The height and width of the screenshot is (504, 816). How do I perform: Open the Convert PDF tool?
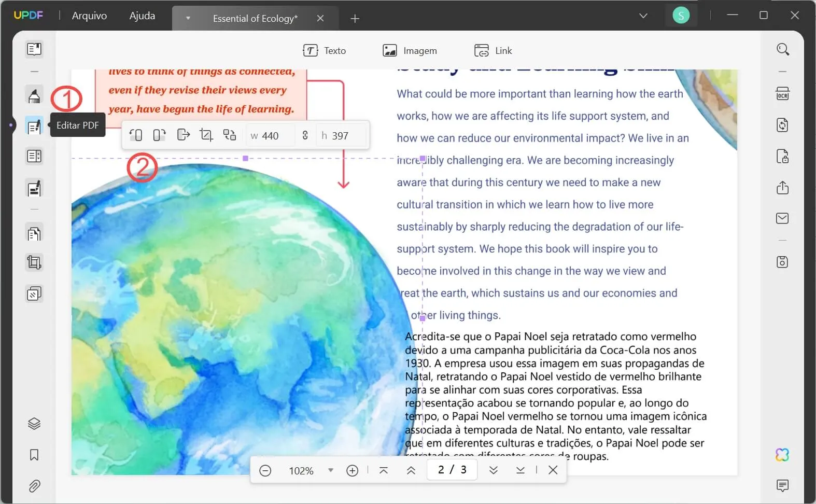[x=783, y=125]
